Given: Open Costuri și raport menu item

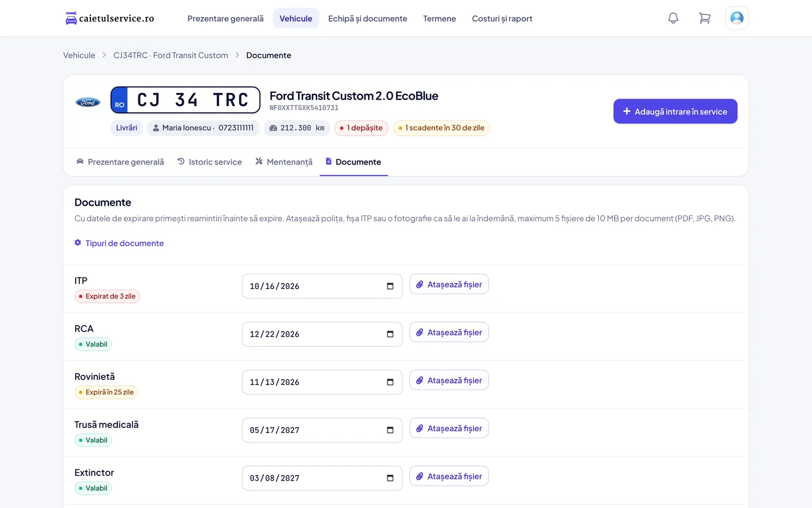Looking at the screenshot, I should click(x=502, y=18).
